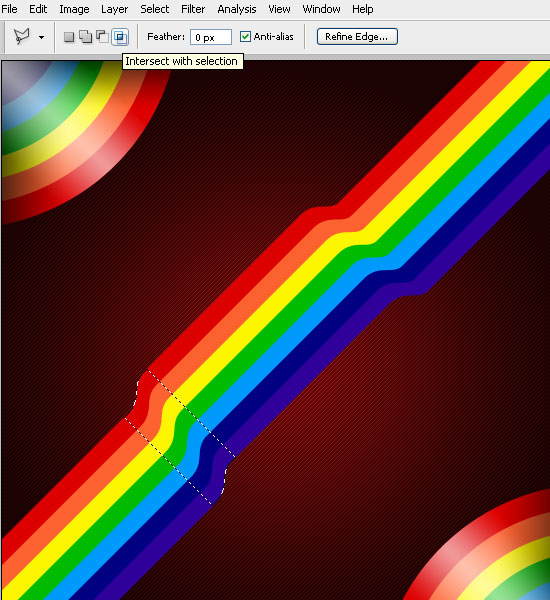Image resolution: width=550 pixels, height=600 pixels.
Task: Expand the tool preset picker arrow
Action: pyautogui.click(x=41, y=38)
